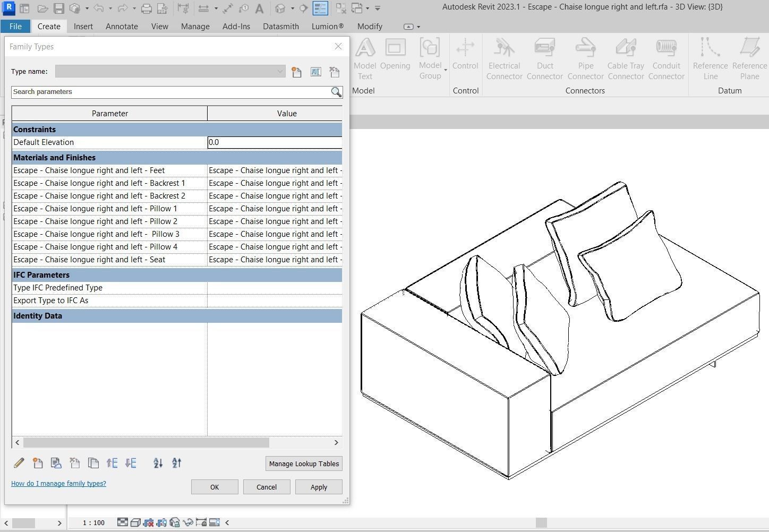The width and height of the screenshot is (769, 532).
Task: Open a file from Quick Access toolbar
Action: click(42, 8)
